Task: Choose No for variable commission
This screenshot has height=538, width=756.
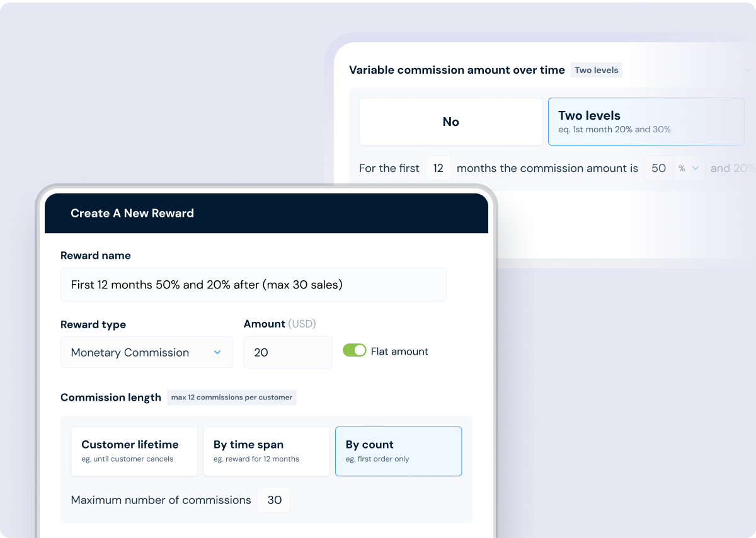Action: point(451,122)
